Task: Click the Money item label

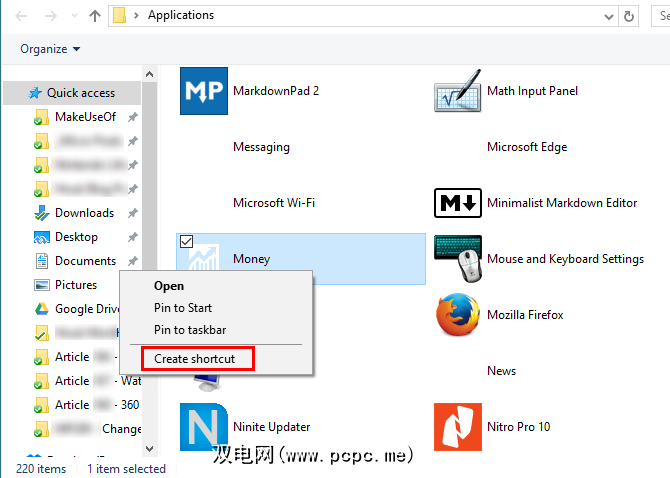Action: [x=251, y=259]
